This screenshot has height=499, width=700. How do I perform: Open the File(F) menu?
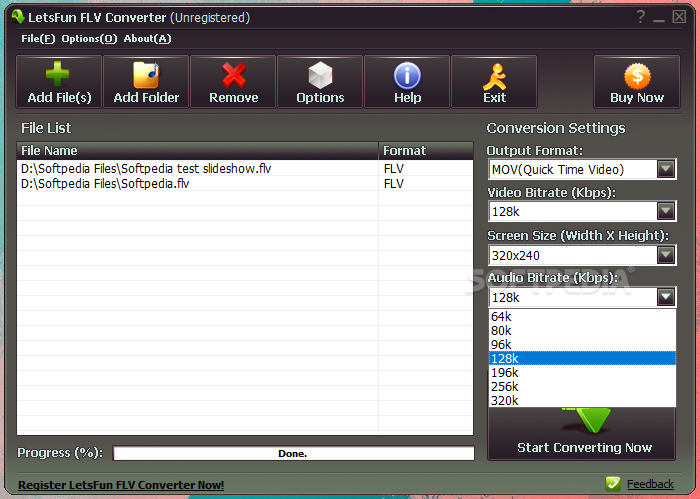pos(38,39)
